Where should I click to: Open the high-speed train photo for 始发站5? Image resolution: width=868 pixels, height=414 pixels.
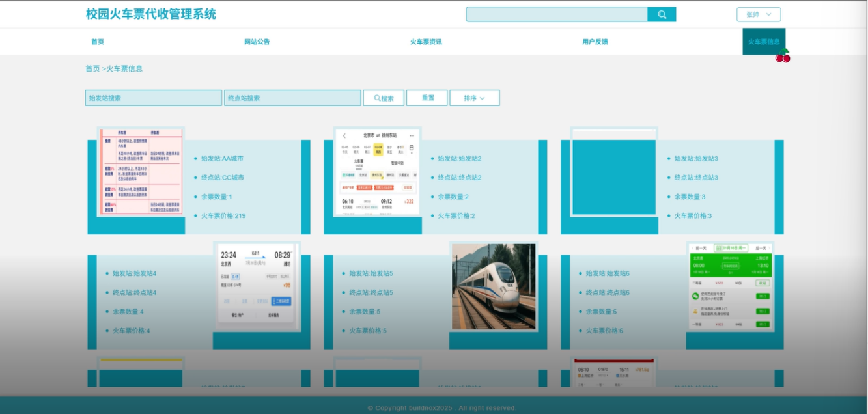click(494, 287)
